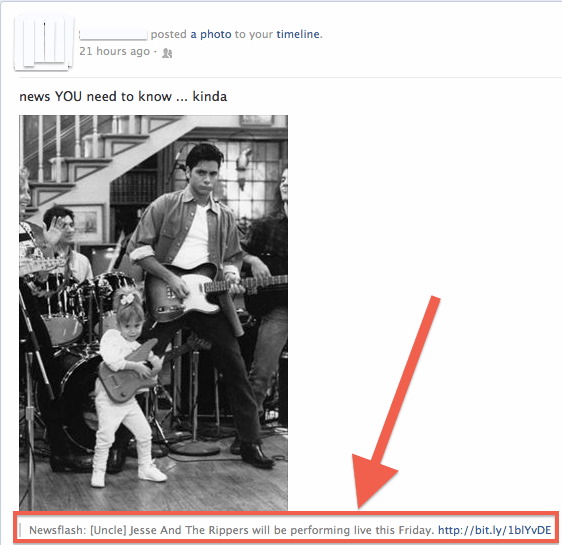
Task: Click the white shoes of the toddler
Action: click(129, 475)
